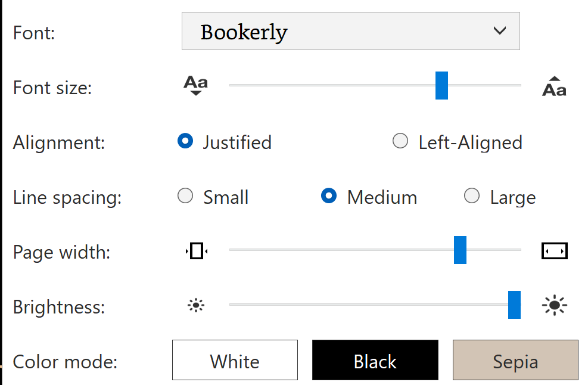Select Left-Aligned alignment
Screen dimensions: 588x385
(x=400, y=141)
